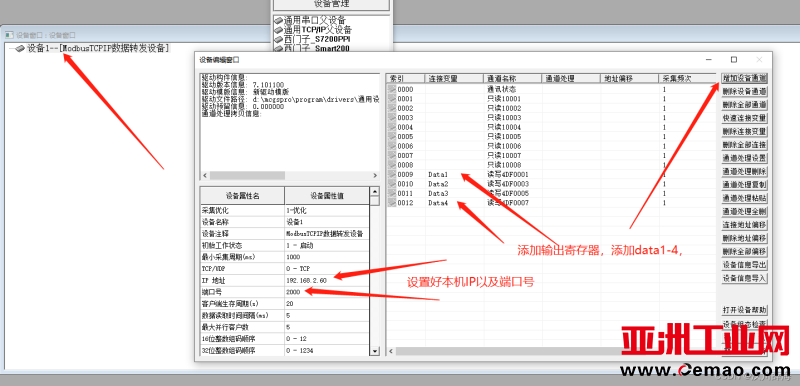Viewport: 800px width, 386px height.
Task: Click channel table horizontal scroll-left arrow
Action: (391, 351)
